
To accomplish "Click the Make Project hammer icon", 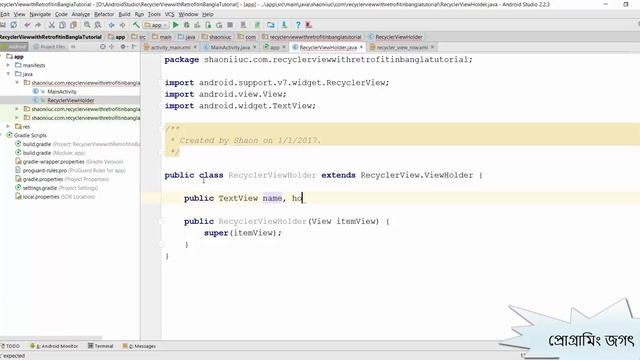I will (x=136, y=25).
